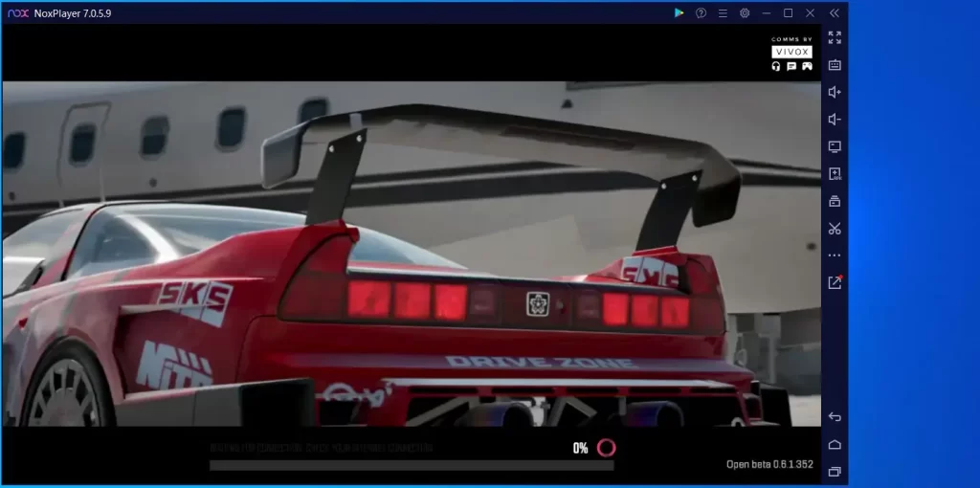Install APK using the sidebar add icon
This screenshot has width=980, height=488.
coord(835,174)
